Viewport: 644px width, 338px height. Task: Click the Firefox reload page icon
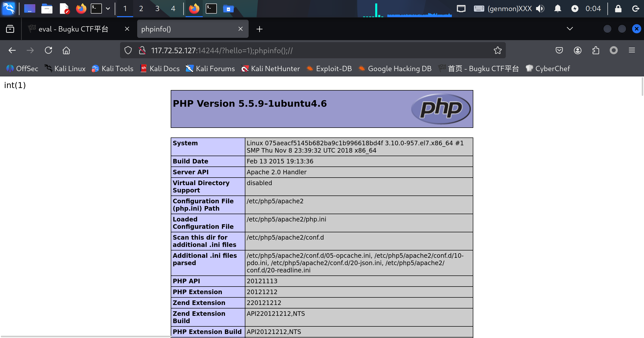click(48, 50)
